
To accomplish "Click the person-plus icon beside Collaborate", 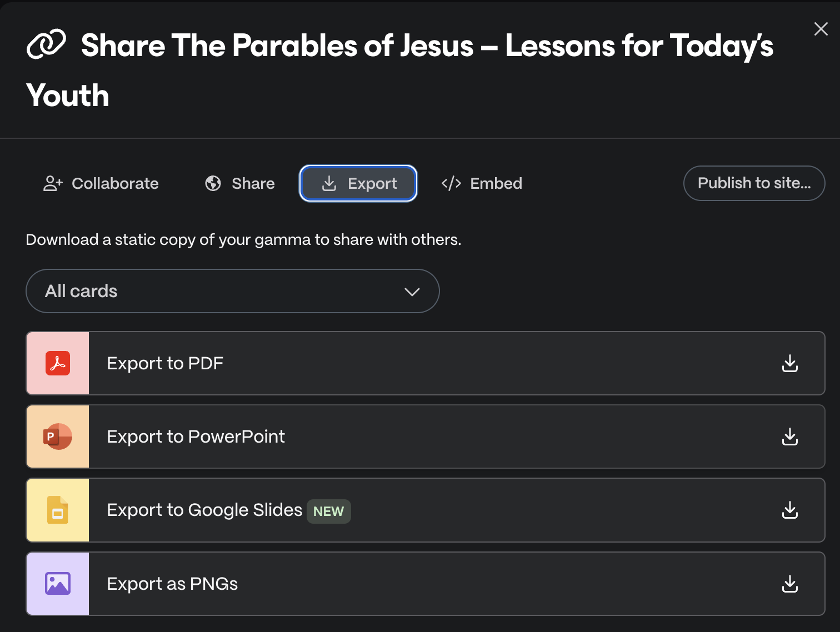I will 52,183.
